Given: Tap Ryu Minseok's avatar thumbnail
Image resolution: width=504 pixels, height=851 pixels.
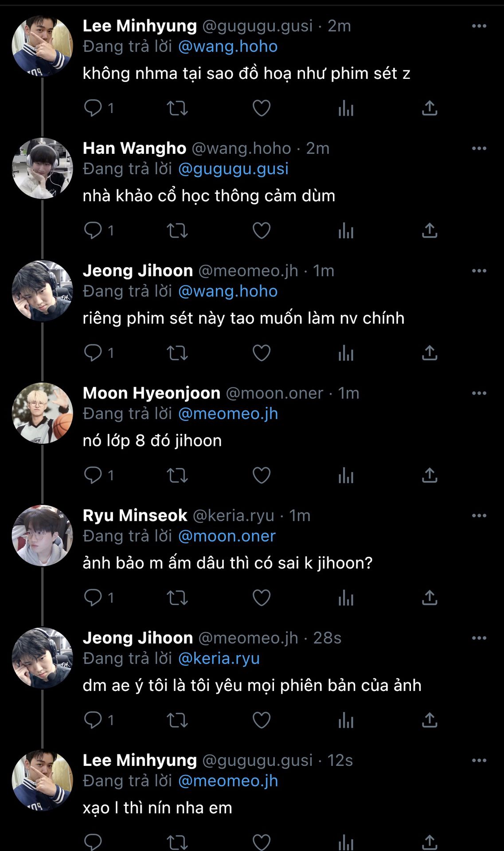Looking at the screenshot, I should click(x=42, y=535).
